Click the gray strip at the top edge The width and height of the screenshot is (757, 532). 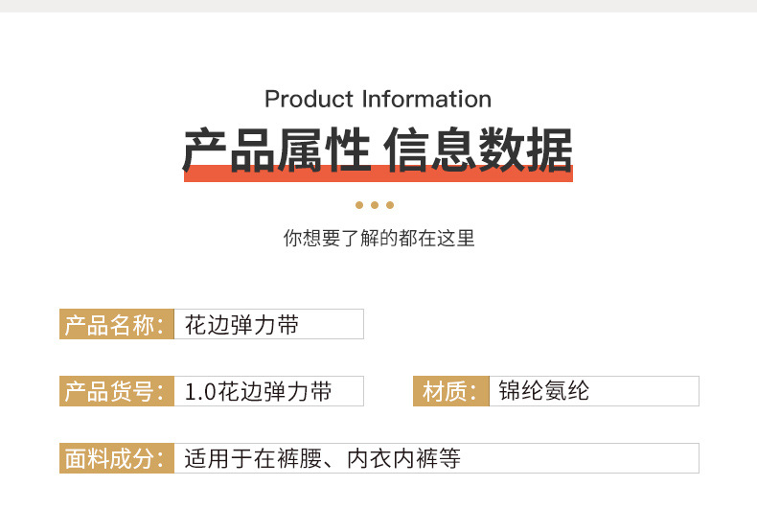point(378,6)
